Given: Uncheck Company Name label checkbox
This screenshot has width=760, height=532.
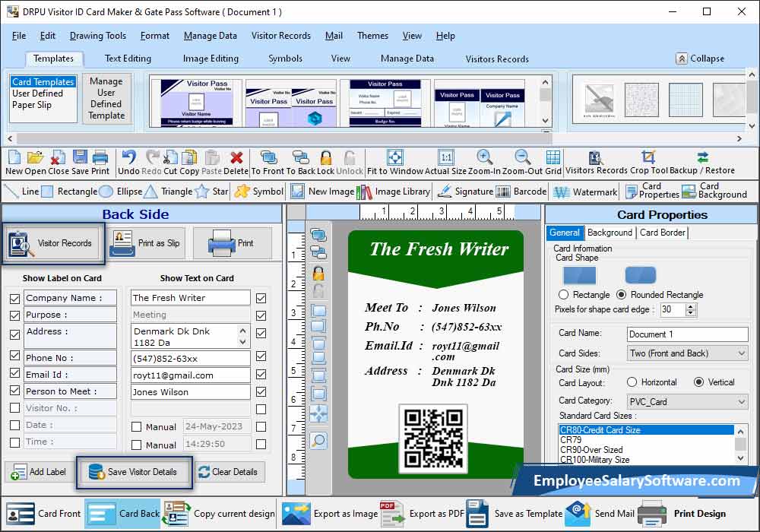Looking at the screenshot, I should pos(15,299).
